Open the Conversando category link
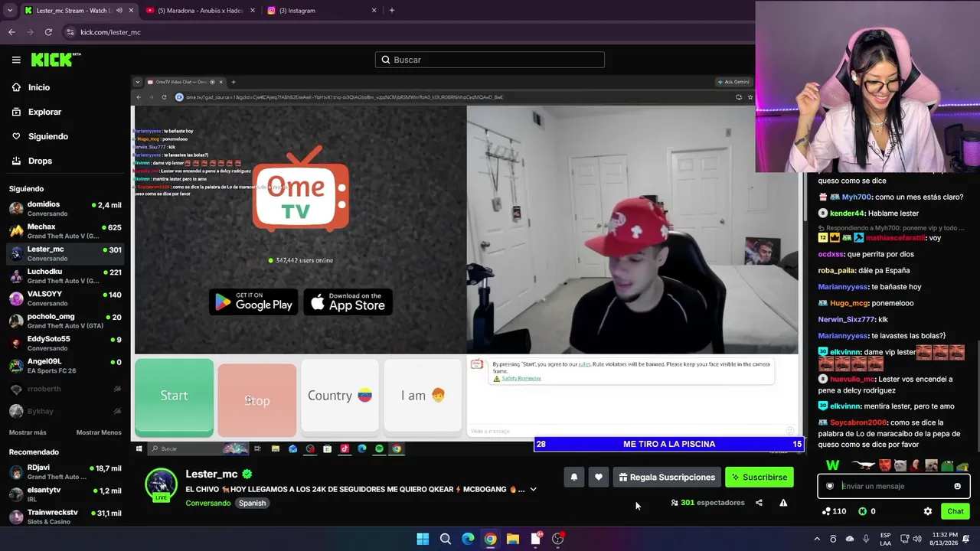980x551 pixels. click(x=207, y=503)
